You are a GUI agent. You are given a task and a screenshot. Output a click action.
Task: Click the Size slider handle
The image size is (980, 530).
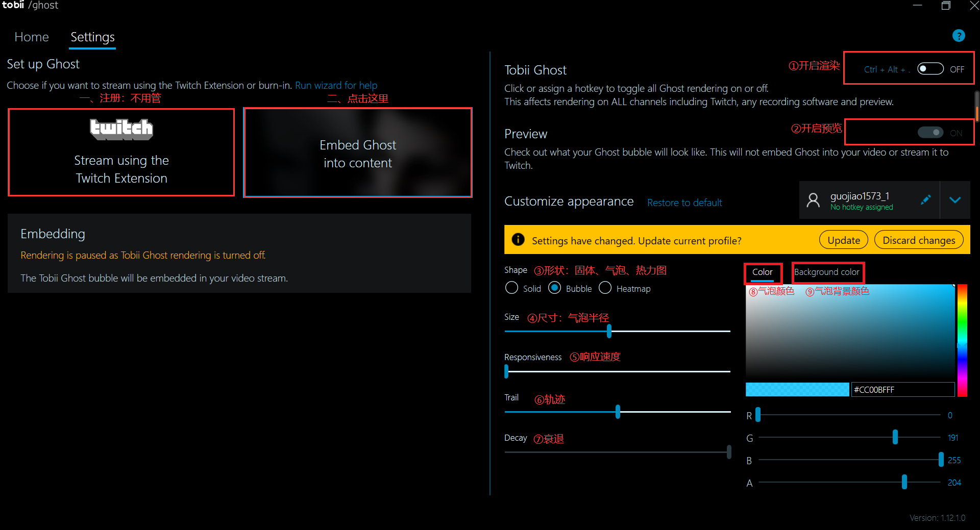(609, 331)
